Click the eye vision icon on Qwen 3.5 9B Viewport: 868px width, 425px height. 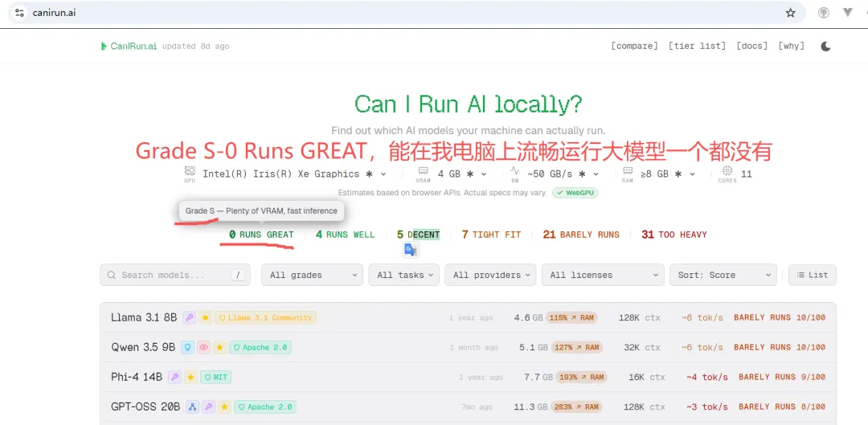pyautogui.click(x=203, y=348)
